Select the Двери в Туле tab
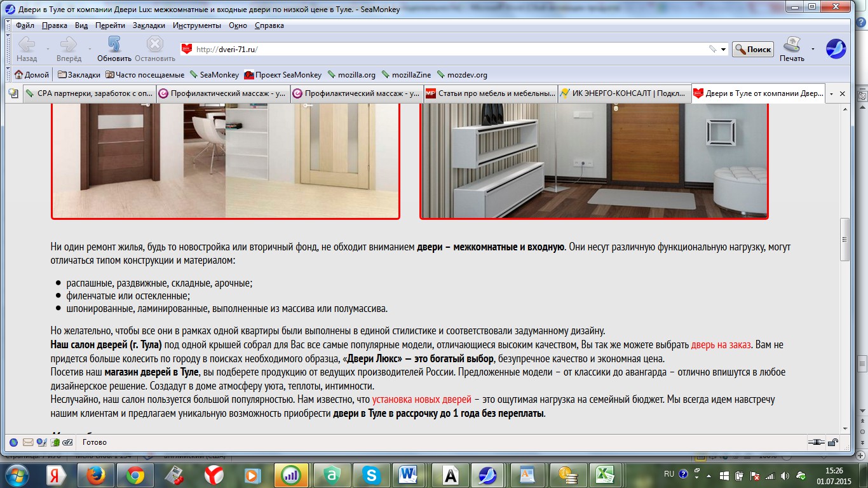Image resolution: width=868 pixels, height=488 pixels. tap(758, 93)
